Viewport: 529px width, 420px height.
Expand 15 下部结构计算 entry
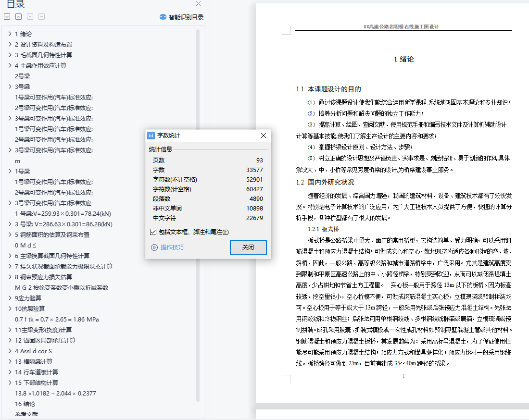click(10, 383)
